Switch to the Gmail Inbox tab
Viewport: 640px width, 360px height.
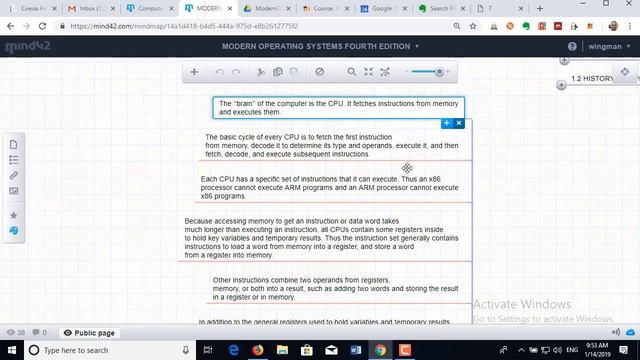point(91,8)
